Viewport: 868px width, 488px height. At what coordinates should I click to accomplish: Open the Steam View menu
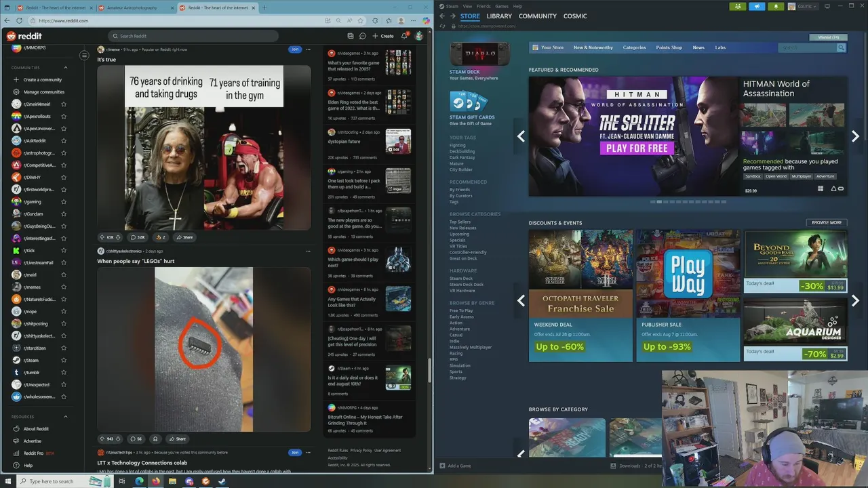pyautogui.click(x=468, y=6)
